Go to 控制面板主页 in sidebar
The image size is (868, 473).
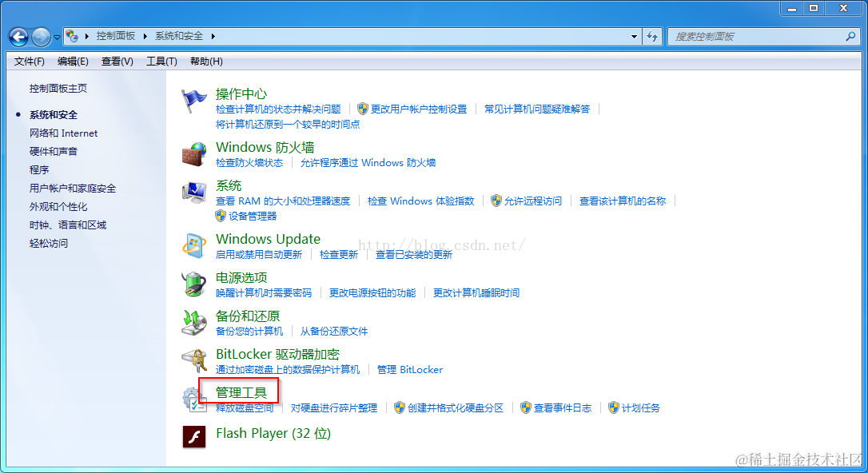58,89
